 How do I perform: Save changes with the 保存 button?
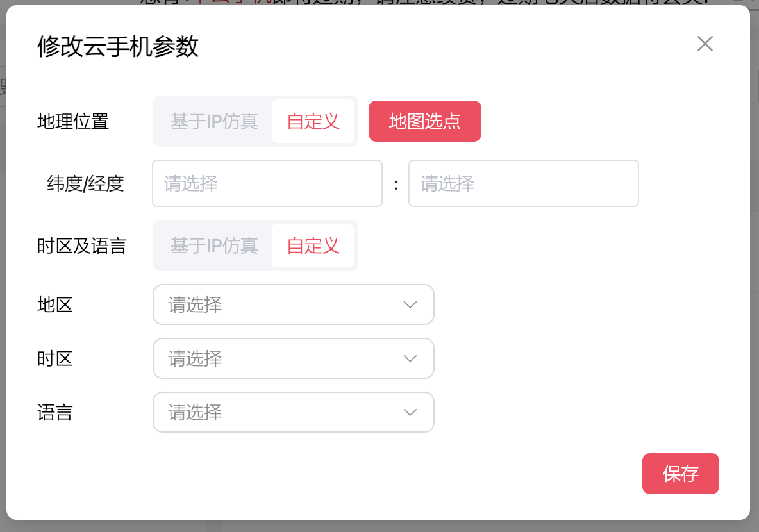pyautogui.click(x=680, y=474)
